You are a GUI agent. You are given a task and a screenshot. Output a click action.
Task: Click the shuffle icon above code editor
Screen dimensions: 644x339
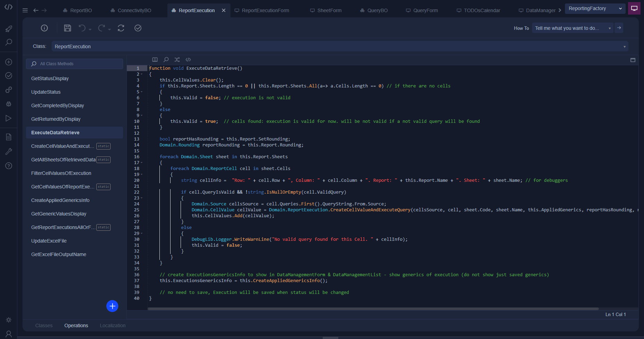tap(177, 60)
